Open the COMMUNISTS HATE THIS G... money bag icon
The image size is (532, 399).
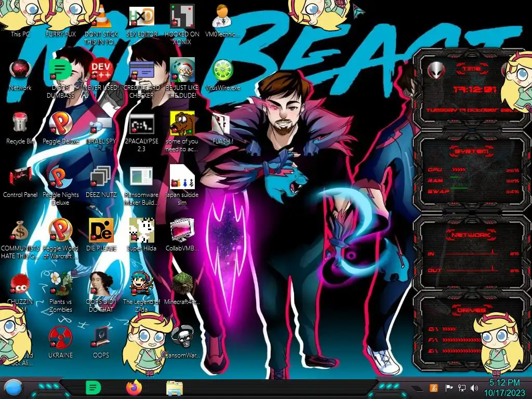click(x=20, y=240)
